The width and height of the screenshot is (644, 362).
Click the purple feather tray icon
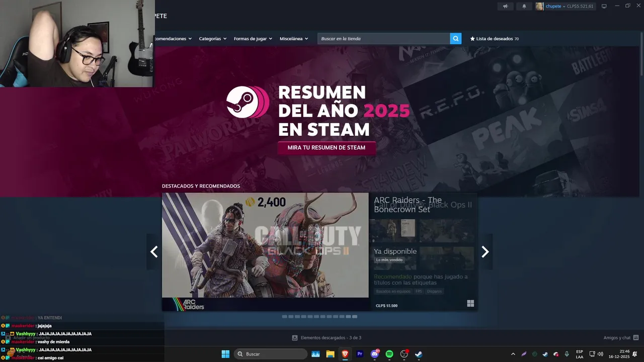coord(524,354)
